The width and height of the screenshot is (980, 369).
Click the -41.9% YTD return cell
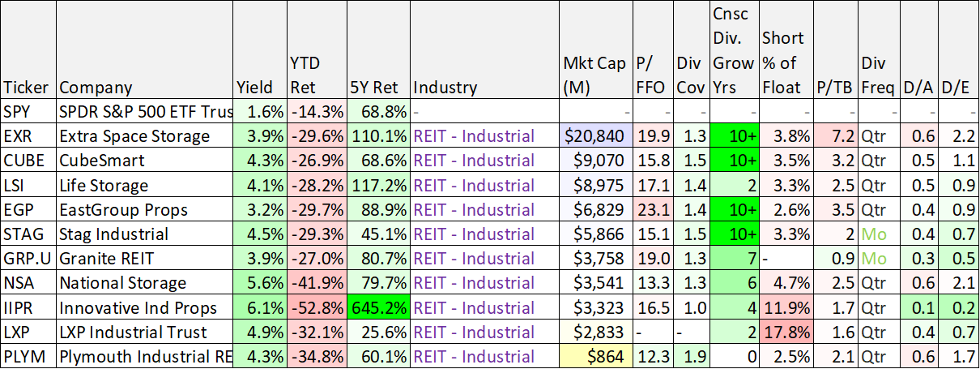[317, 282]
